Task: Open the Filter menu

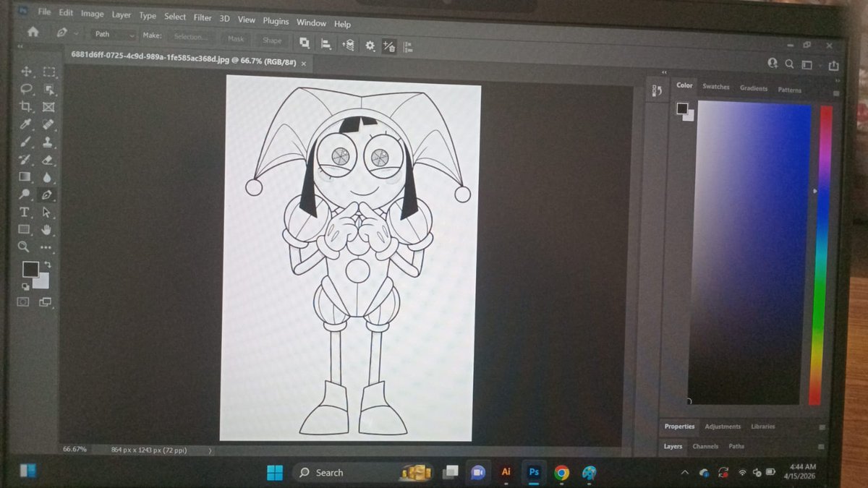Action: [x=203, y=17]
